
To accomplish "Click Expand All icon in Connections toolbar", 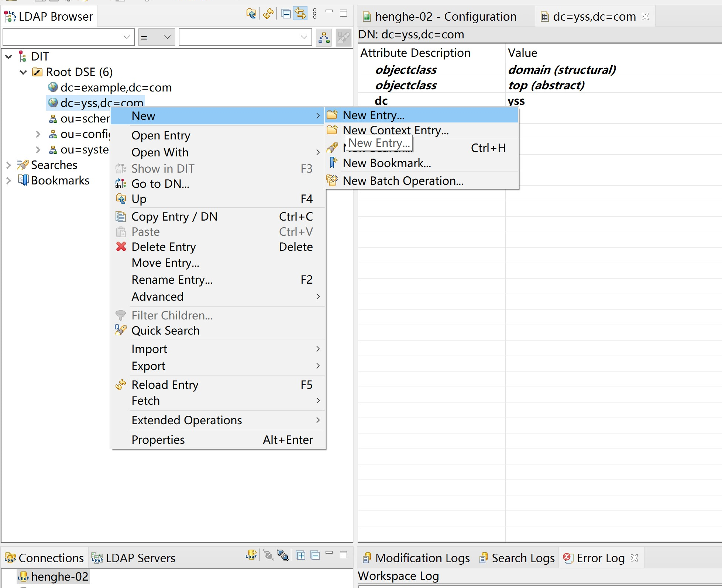I will [x=300, y=555].
